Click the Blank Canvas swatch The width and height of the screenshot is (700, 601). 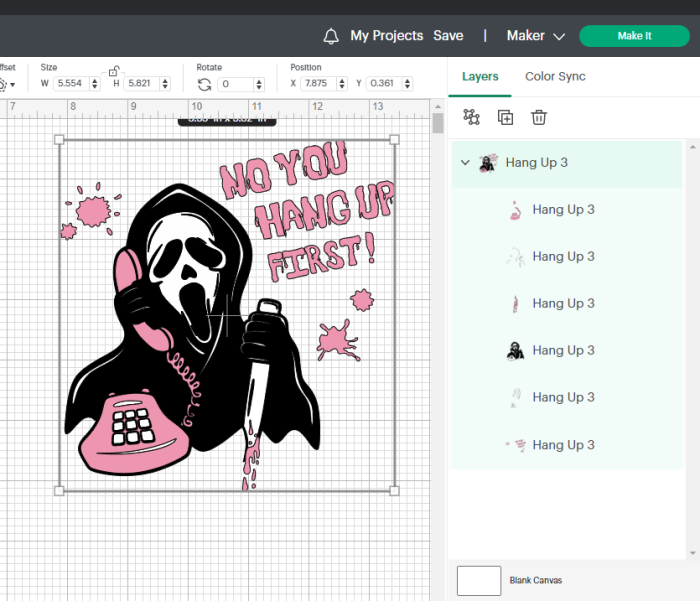click(479, 580)
